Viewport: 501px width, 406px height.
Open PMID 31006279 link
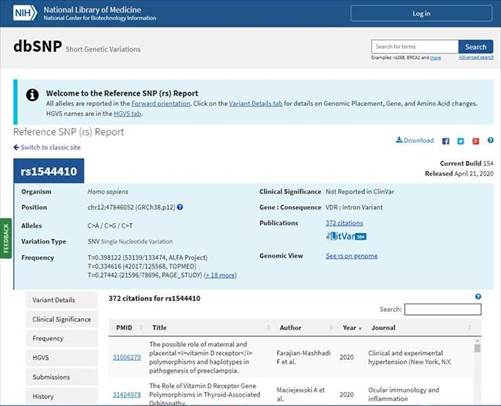click(127, 357)
